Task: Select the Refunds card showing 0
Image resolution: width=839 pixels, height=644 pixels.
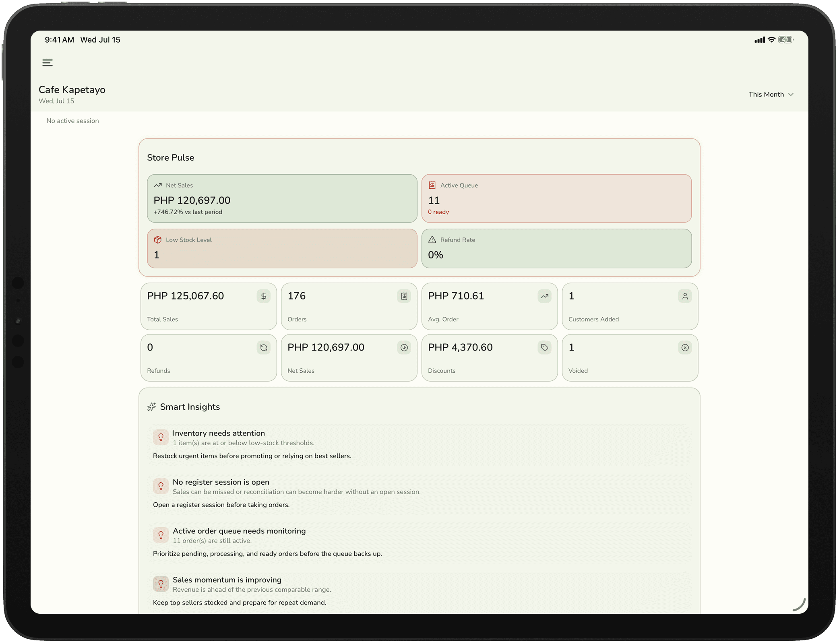Action: (209, 358)
